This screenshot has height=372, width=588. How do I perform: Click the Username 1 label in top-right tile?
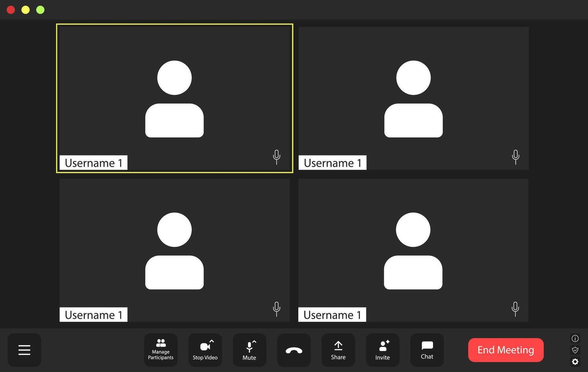333,163
